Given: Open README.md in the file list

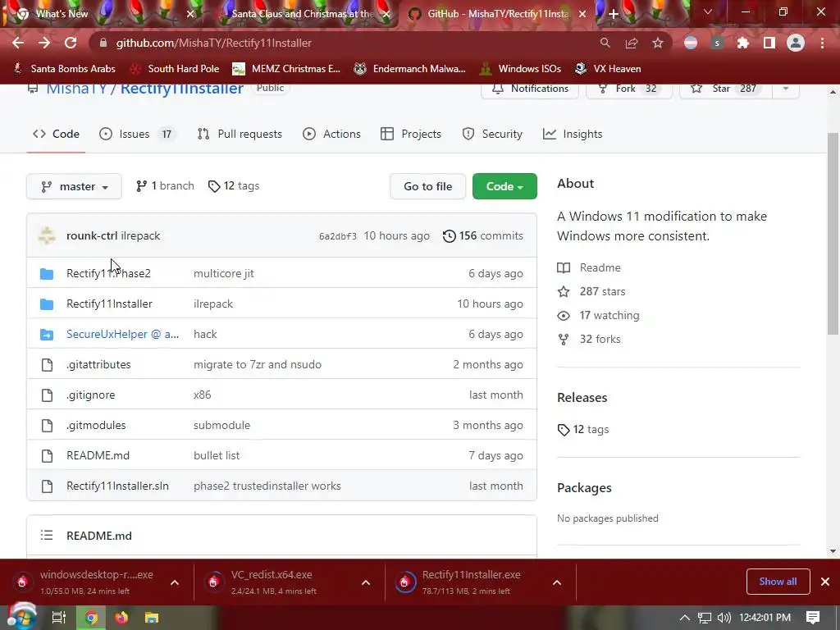Looking at the screenshot, I should pyautogui.click(x=98, y=455).
